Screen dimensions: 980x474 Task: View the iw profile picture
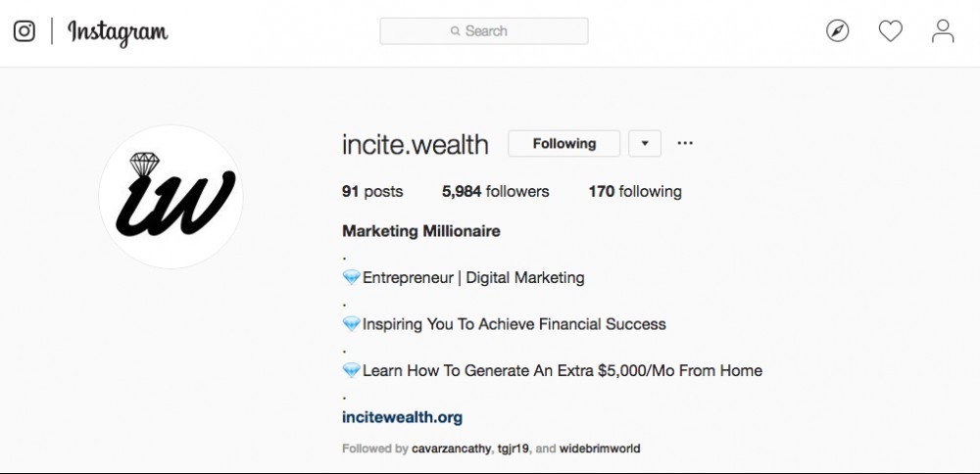click(171, 197)
